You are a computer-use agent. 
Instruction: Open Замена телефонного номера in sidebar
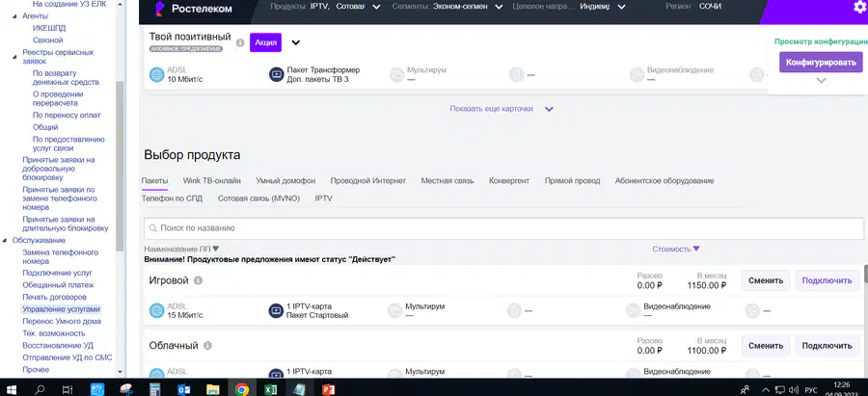point(61,256)
